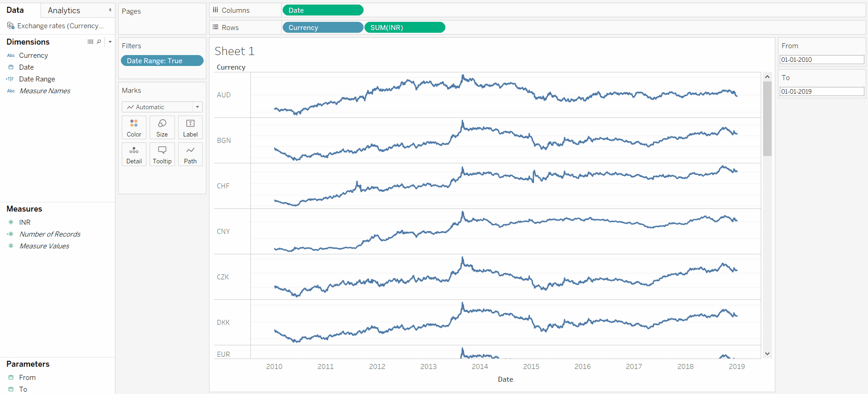Image resolution: width=868 pixels, height=394 pixels.
Task: Select the Exchange rates data source
Action: 60,26
